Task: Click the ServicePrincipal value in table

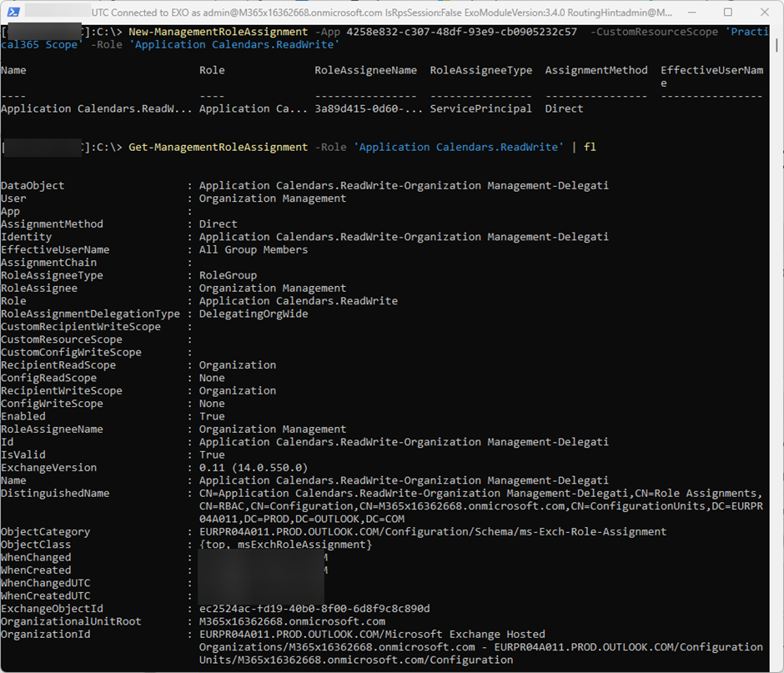Action: [481, 109]
